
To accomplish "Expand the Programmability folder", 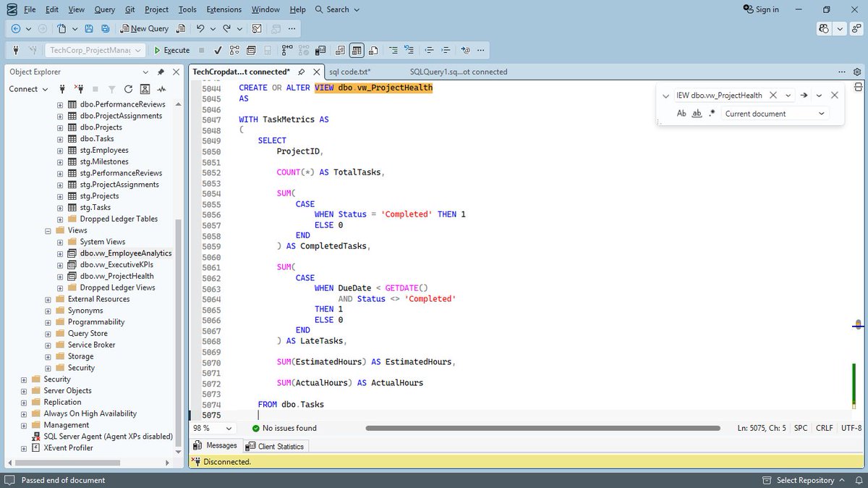I will [48, 321].
